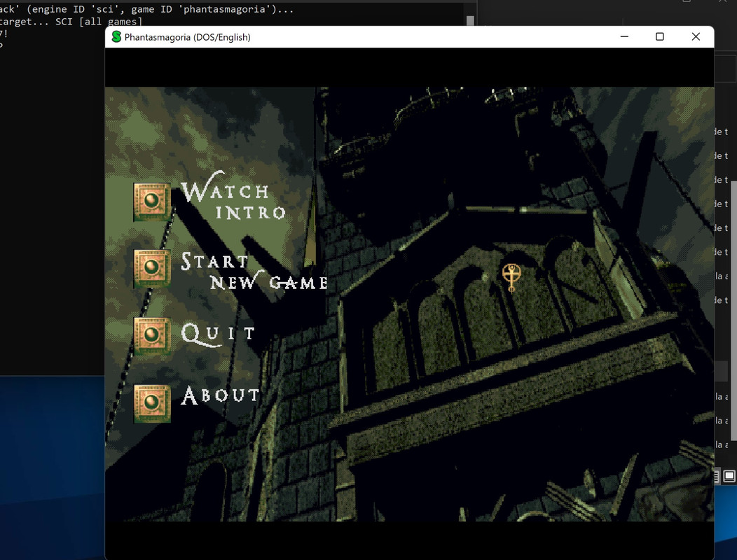Click the console window scrollbar thumb
Image resolution: width=737 pixels, height=560 pixels.
click(470, 21)
